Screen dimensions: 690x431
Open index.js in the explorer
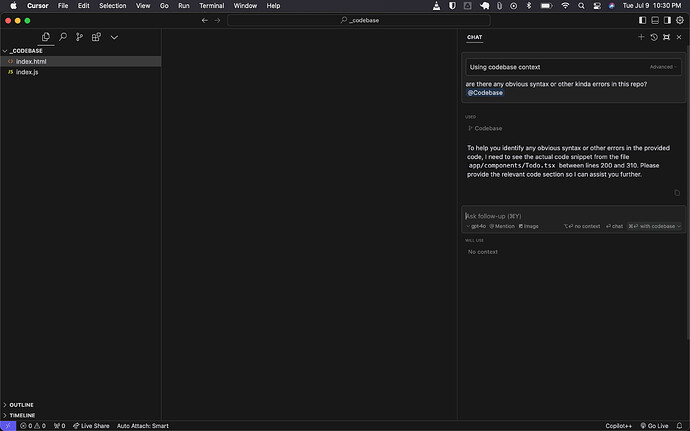(81, 72)
